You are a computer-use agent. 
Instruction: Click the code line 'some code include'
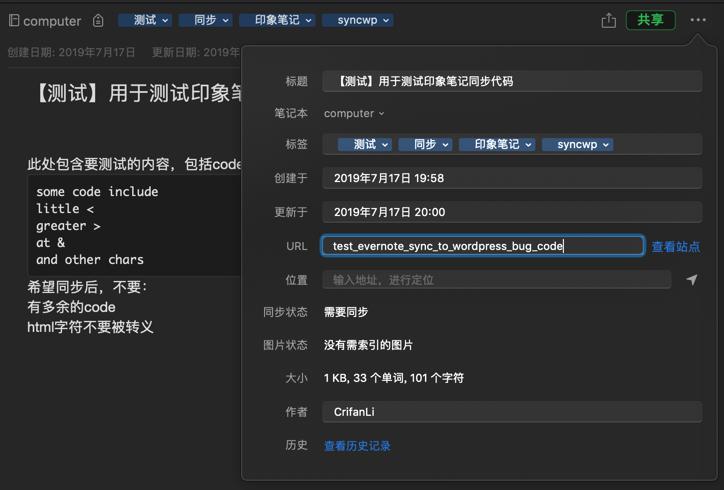[x=97, y=191]
